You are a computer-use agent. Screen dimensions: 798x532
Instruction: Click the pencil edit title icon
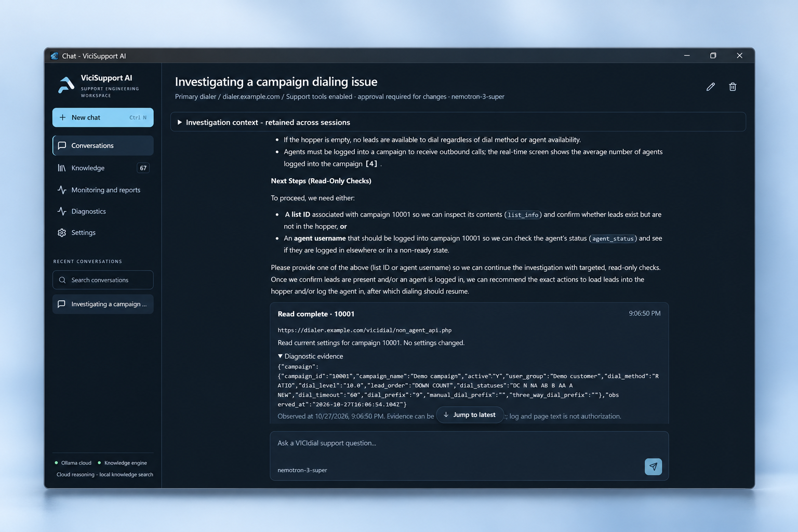pyautogui.click(x=711, y=87)
